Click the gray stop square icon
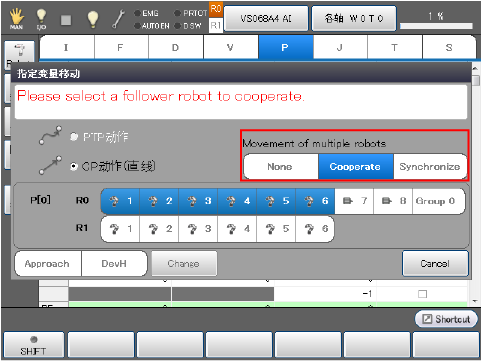Screen dimensions: 481x361 point(66,20)
